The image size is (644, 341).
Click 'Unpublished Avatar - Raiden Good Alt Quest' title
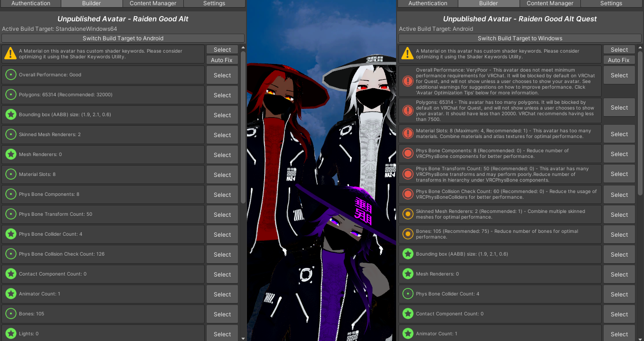520,19
